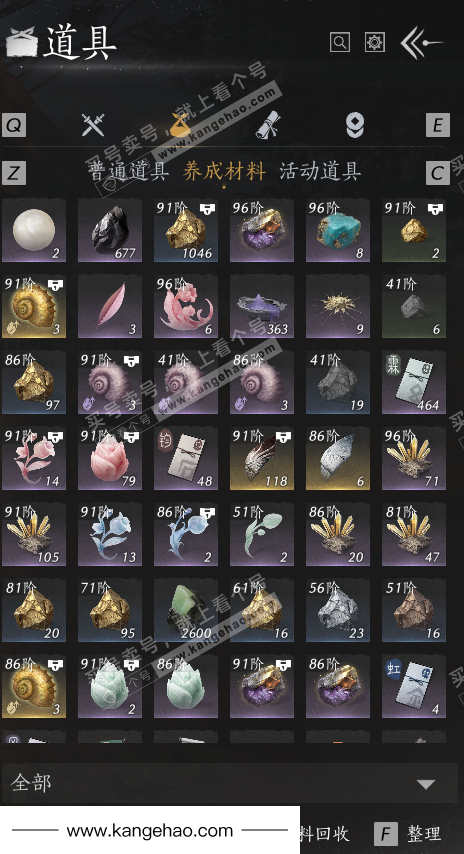Click the C next sub-tab key
This screenshot has width=464, height=854.
pyautogui.click(x=437, y=173)
